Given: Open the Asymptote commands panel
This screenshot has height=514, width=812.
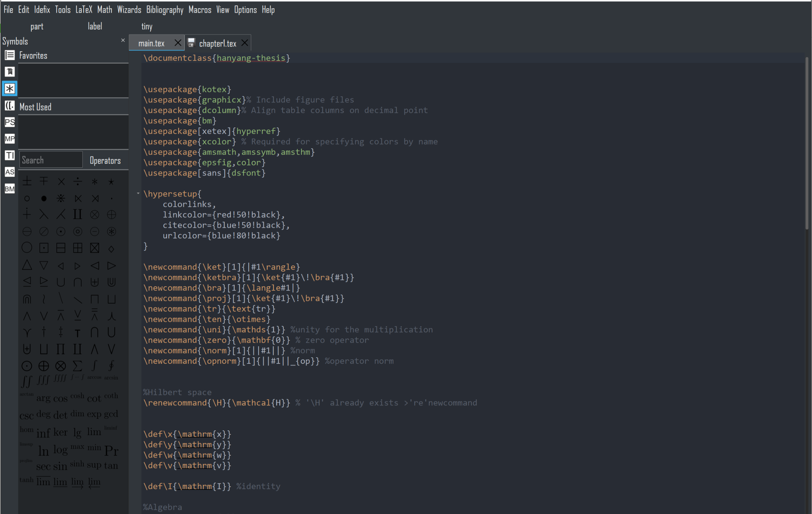Looking at the screenshot, I should [x=10, y=172].
